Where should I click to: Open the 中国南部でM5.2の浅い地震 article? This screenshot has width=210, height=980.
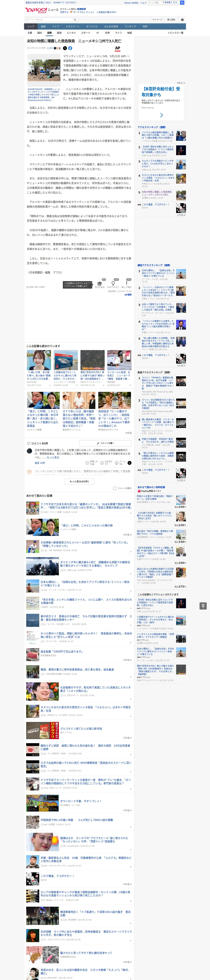[77, 820]
